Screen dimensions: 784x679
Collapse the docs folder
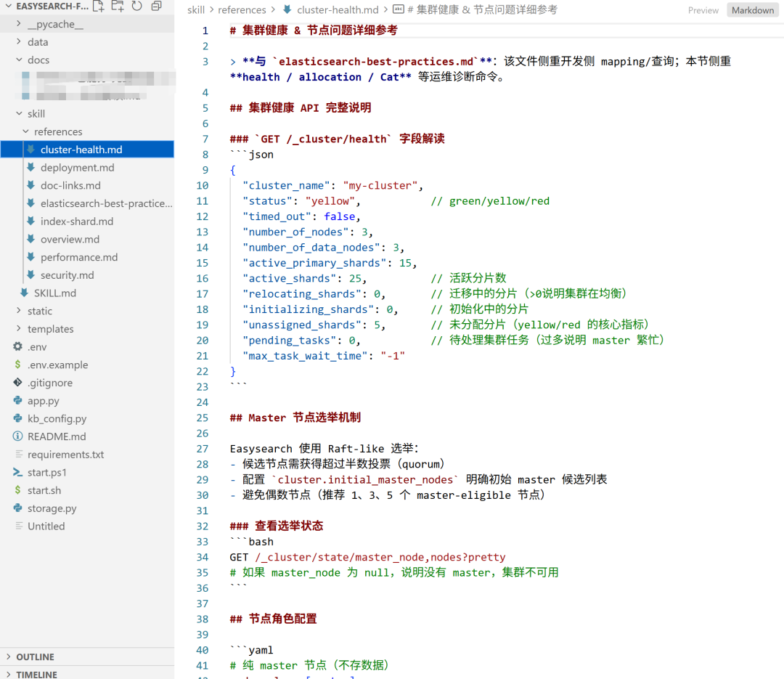click(19, 60)
